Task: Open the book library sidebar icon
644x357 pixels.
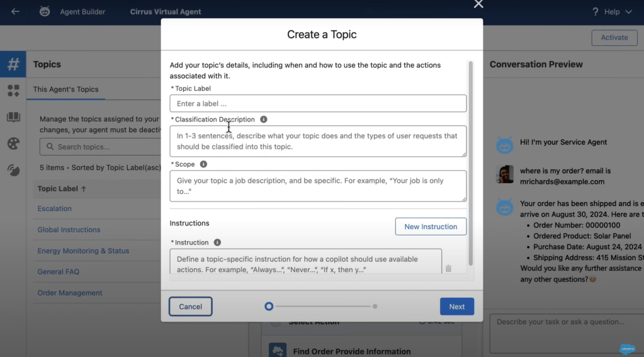Action: pos(13,117)
